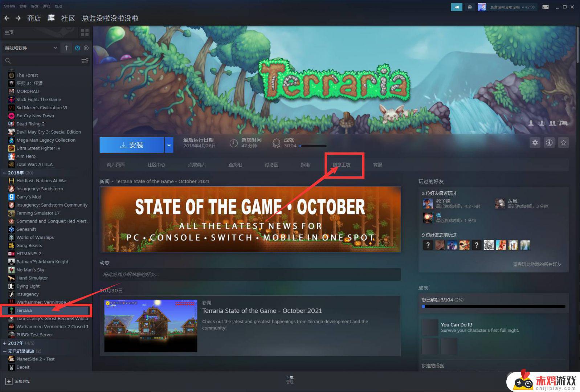Open the announcements megaphone icon
The width and height of the screenshot is (580, 392).
[457, 7]
